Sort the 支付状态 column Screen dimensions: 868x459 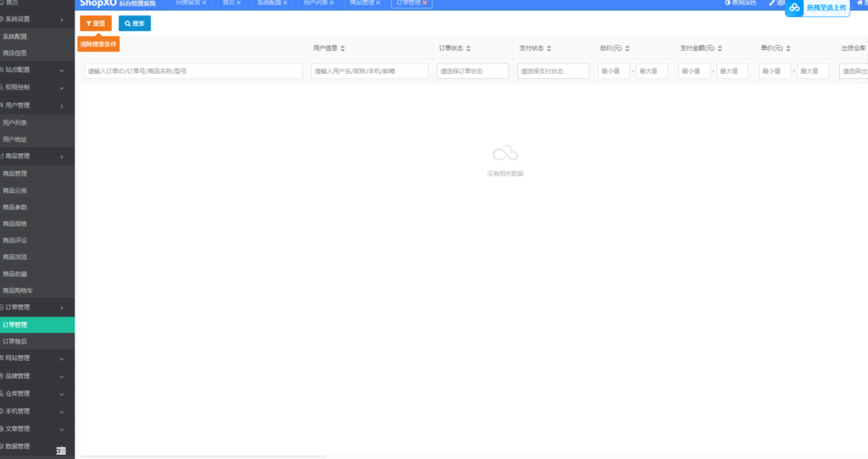(548, 48)
